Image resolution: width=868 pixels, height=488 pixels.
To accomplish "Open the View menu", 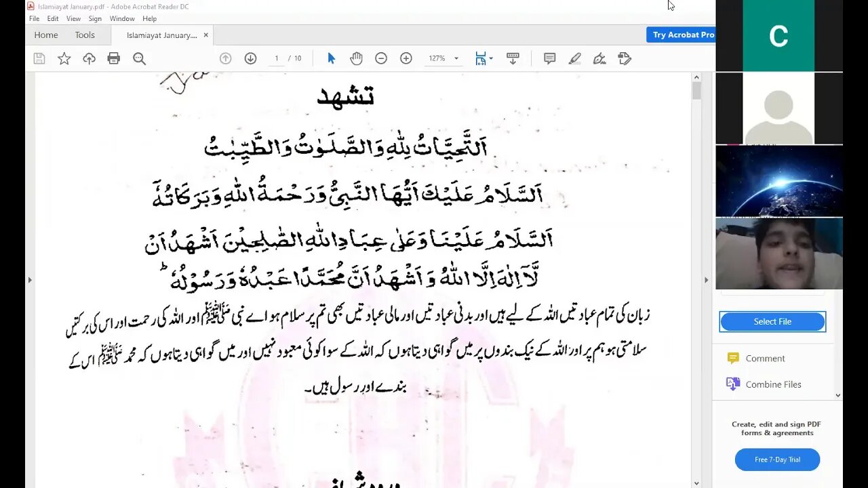I will click(73, 19).
